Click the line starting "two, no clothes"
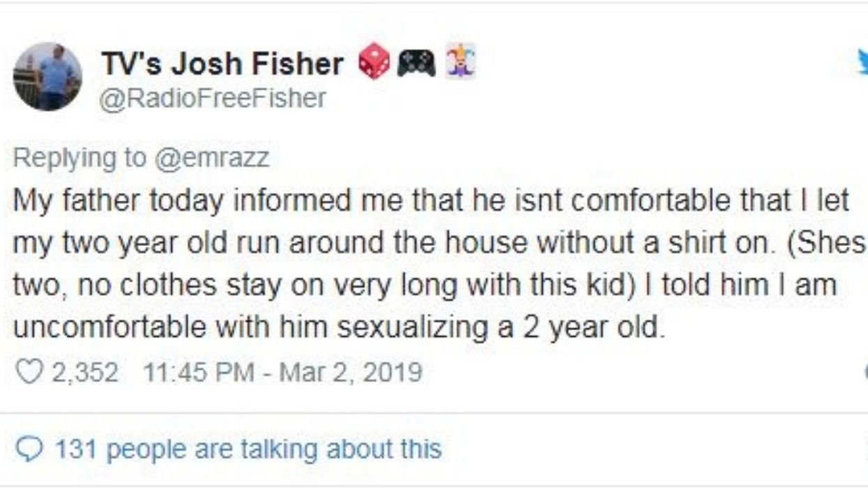Image resolution: width=868 pixels, height=488 pixels. coord(425,285)
